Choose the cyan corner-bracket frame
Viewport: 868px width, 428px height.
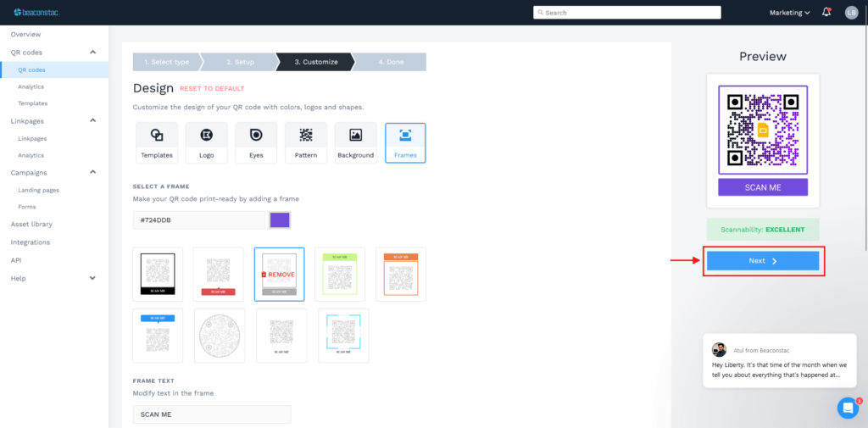coord(343,336)
